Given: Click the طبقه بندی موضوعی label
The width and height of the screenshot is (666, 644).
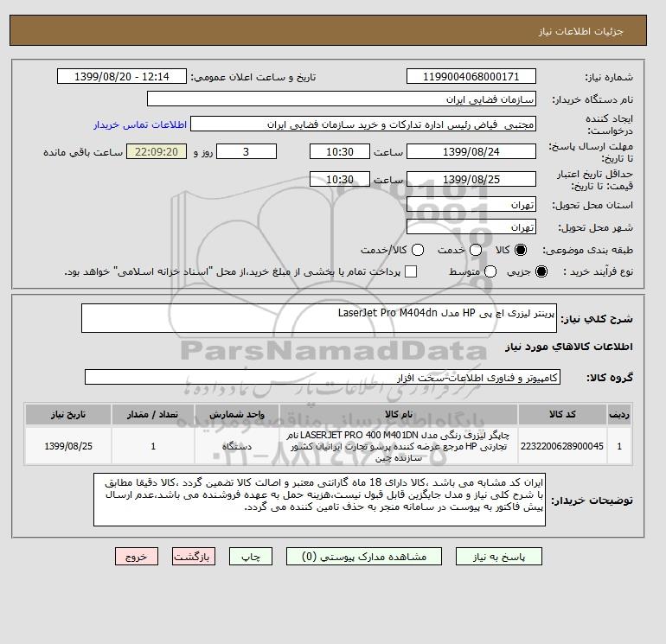Looking at the screenshot, I should pos(588,250).
